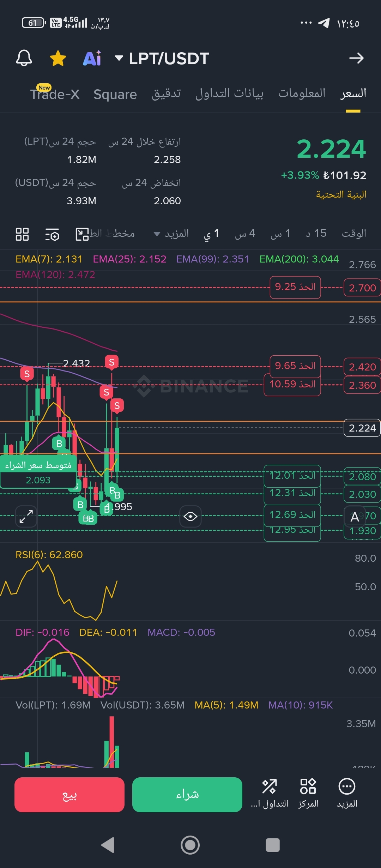Select the 1 س timeframe

tap(280, 234)
